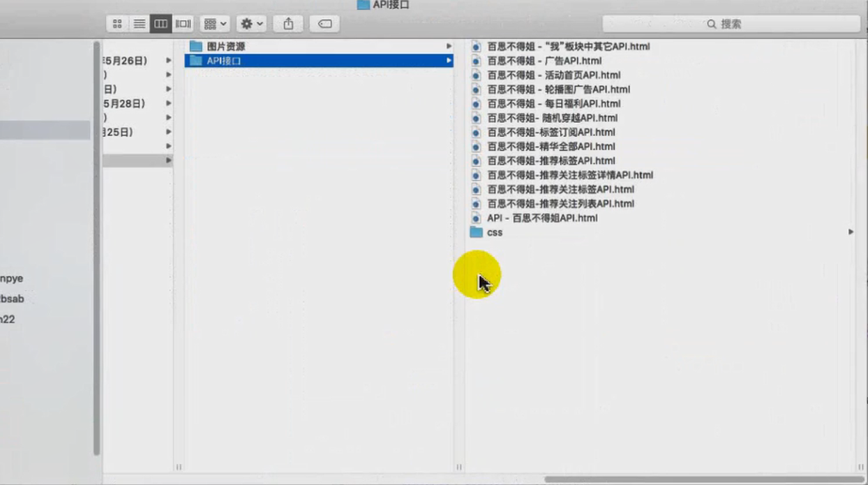Click HTML icon of API - 百思不得姐API.html
Screen dimensions: 868x485
coord(476,218)
